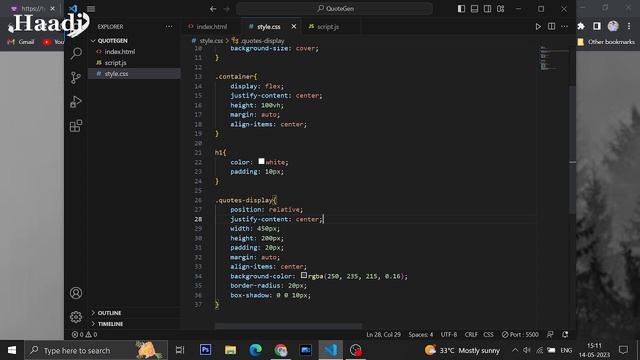Change CRLF end of line sequence
640x360 pixels.
(471, 335)
